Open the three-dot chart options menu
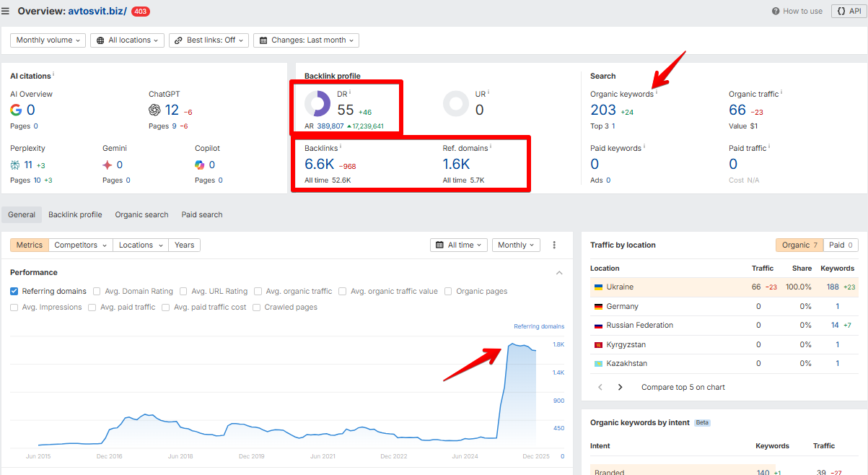868x475 pixels. click(554, 245)
